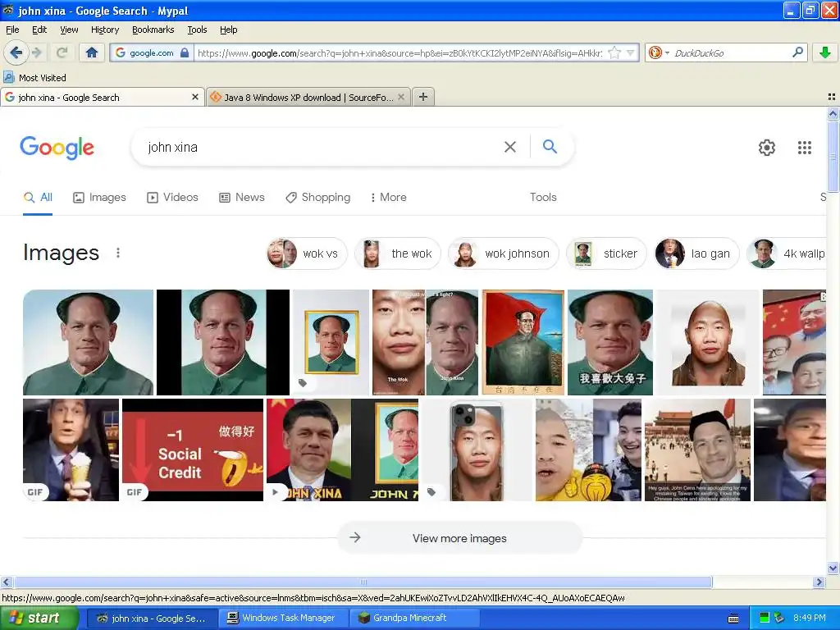Click the Most Visited bookmark label
Screen dimensions: 840x630
pos(43,78)
